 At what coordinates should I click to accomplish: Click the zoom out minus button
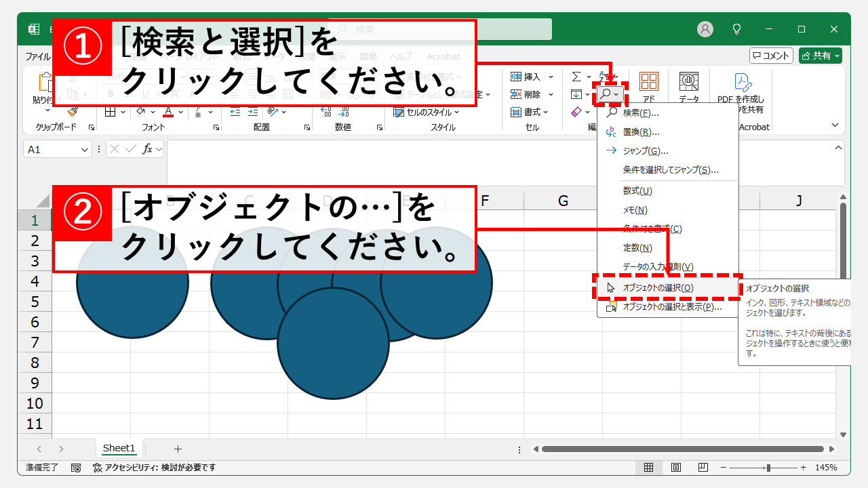pyautogui.click(x=723, y=468)
